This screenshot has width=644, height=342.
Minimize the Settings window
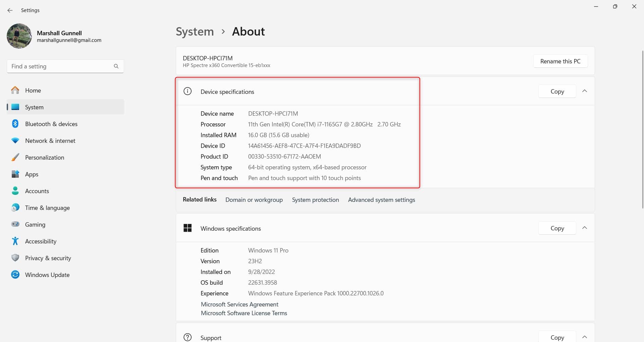pos(596,6)
